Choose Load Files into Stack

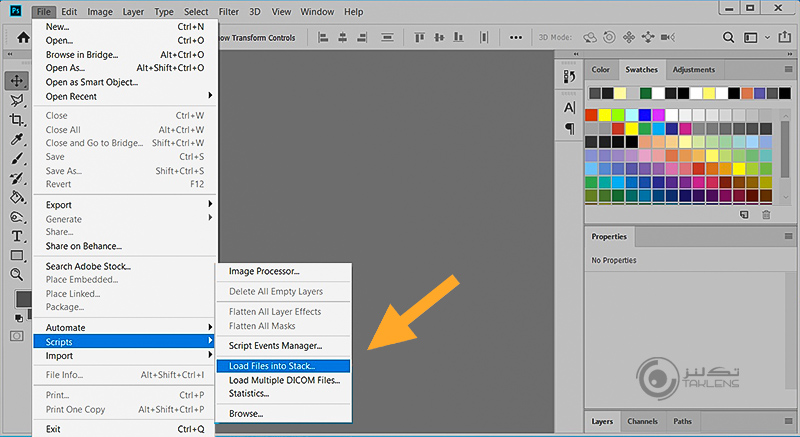(x=271, y=366)
